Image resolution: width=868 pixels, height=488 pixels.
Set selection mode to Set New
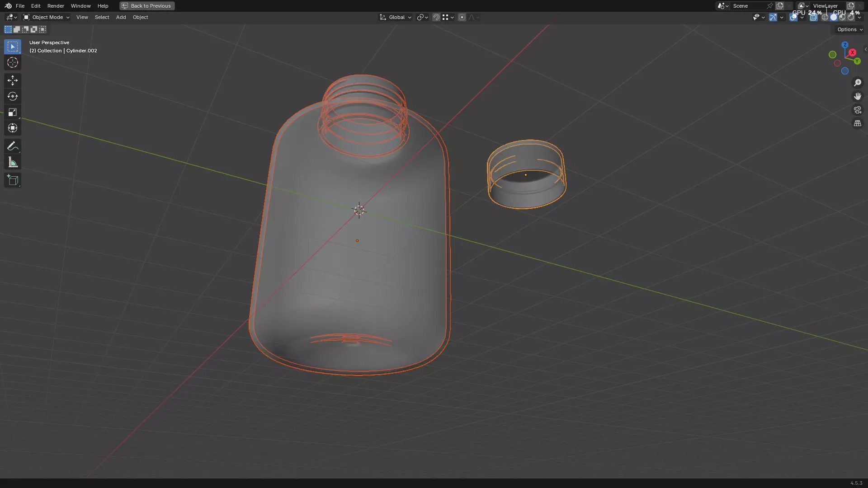click(x=8, y=29)
